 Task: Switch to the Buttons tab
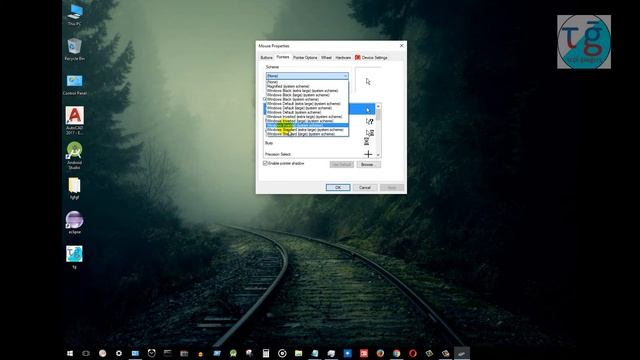pos(267,58)
